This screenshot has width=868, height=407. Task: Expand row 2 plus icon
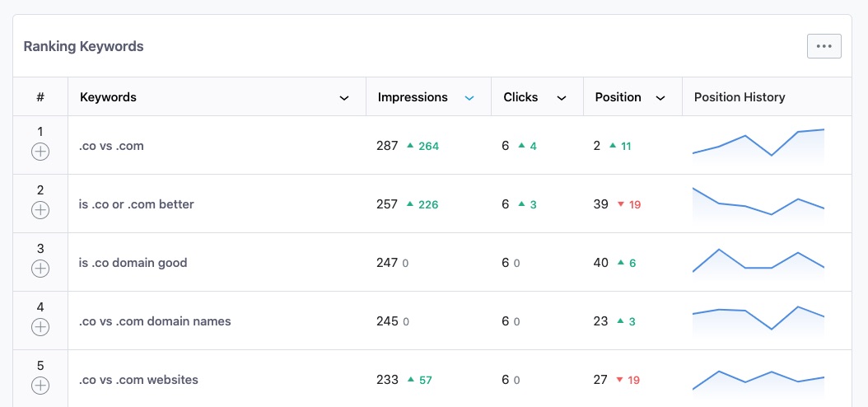pyautogui.click(x=40, y=210)
